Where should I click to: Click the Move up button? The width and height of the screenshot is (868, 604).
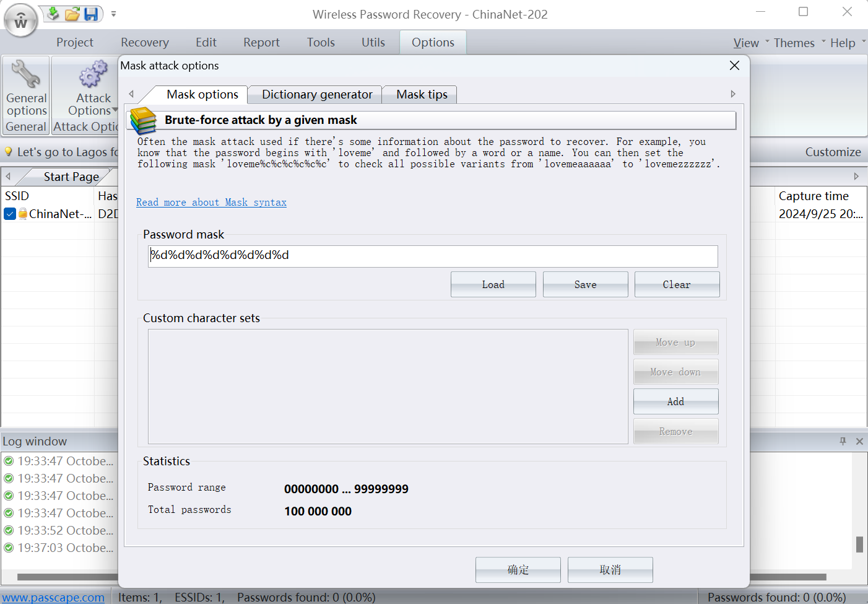click(x=675, y=342)
